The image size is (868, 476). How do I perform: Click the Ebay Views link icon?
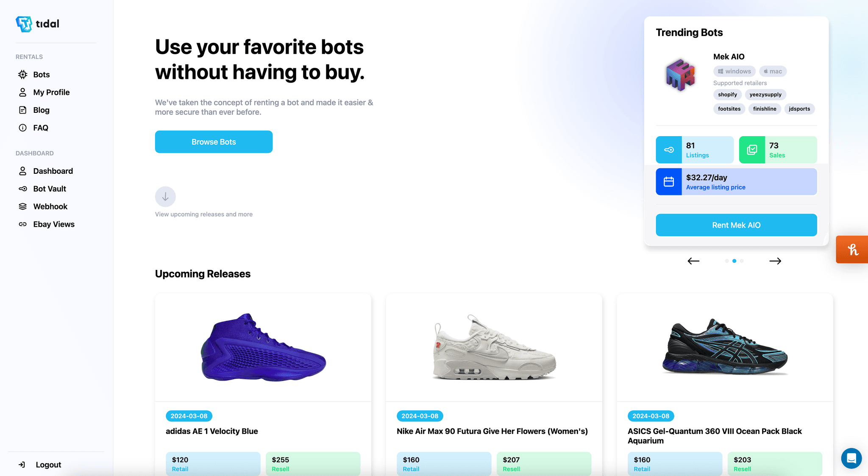coord(23,224)
